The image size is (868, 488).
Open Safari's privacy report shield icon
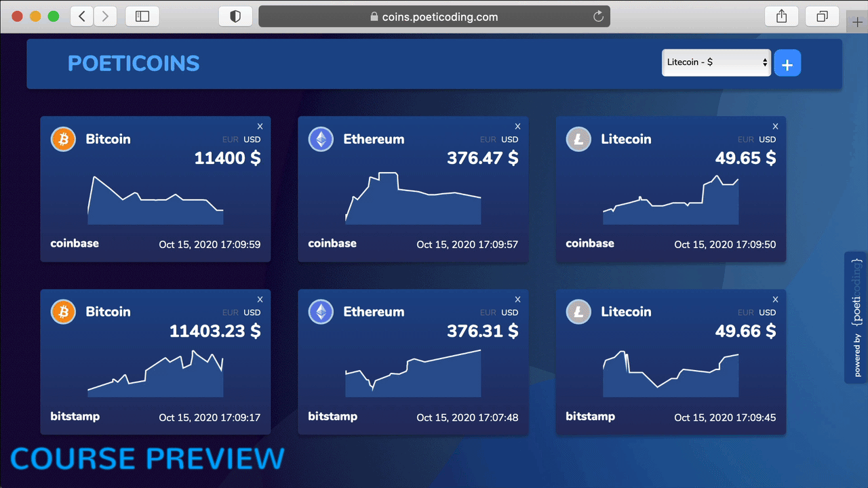coord(235,17)
